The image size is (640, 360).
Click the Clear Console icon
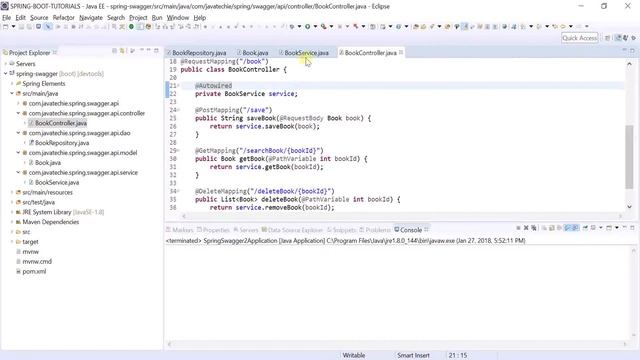click(x=544, y=228)
